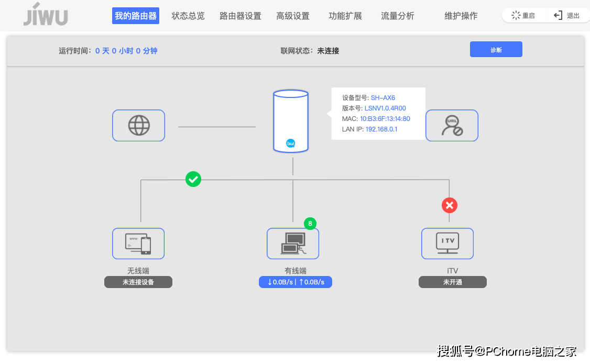Click the green checkmark status icon

[193, 180]
